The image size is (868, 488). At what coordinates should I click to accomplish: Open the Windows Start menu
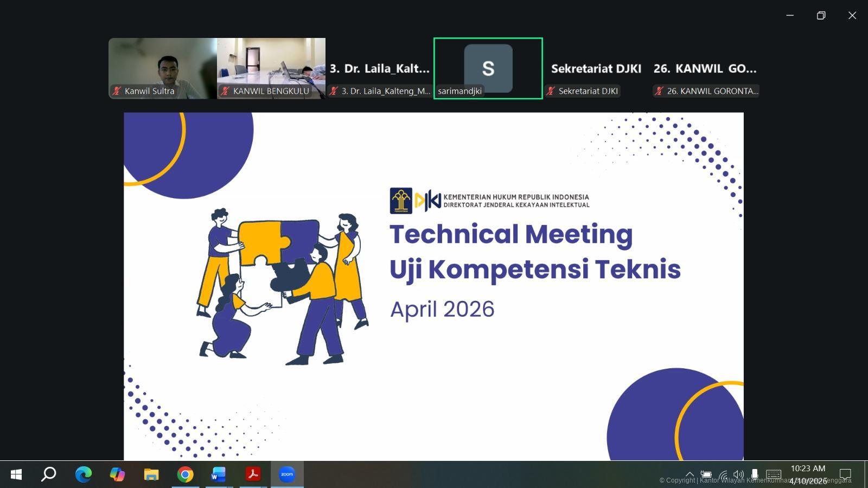click(x=16, y=474)
